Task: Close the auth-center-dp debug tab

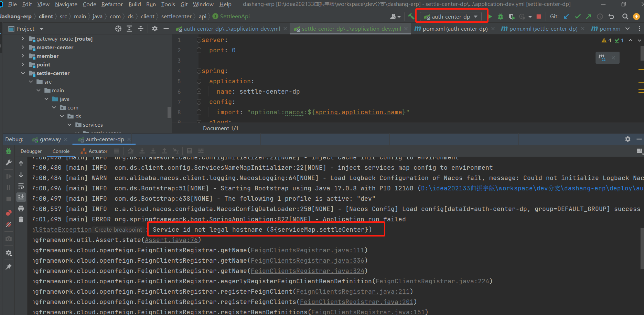Action: [129, 139]
